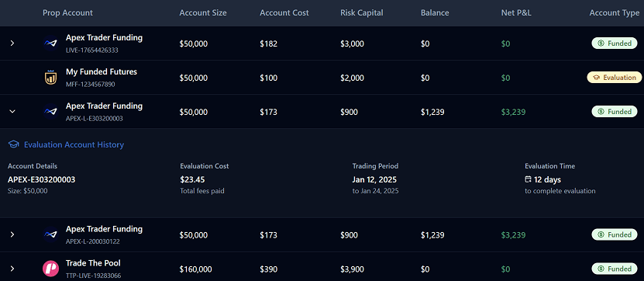Click Apex logo icon for APEX-L-200030122

coord(50,234)
